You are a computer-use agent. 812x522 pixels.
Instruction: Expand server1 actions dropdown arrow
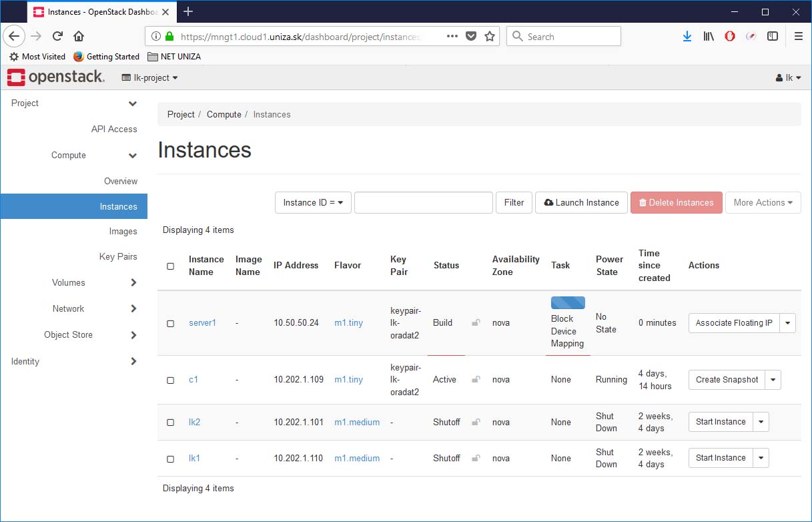click(x=788, y=323)
